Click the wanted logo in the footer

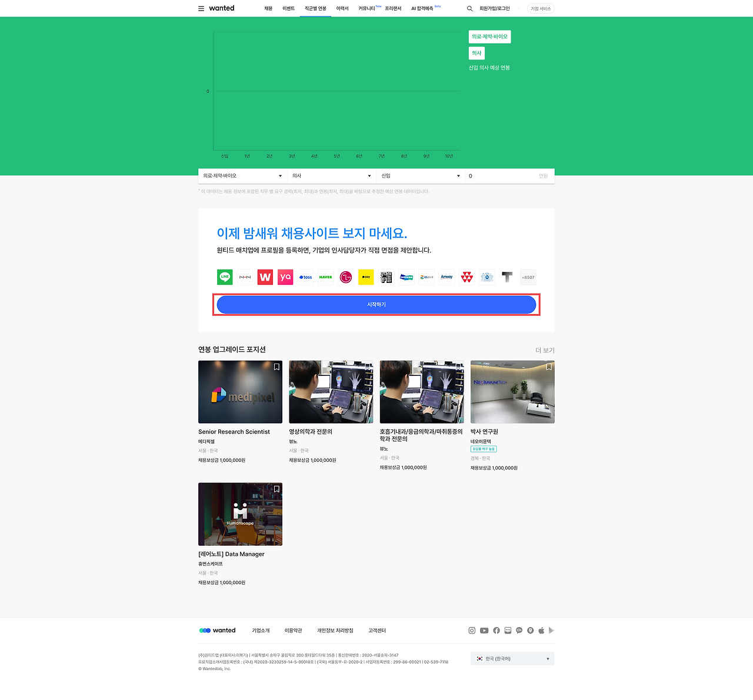click(217, 631)
